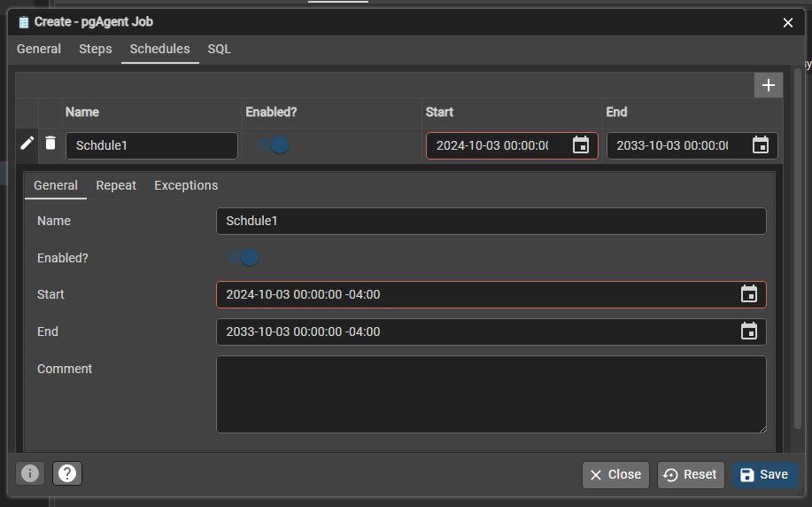The width and height of the screenshot is (812, 507).
Task: Switch to the General dialog tab
Action: (x=39, y=50)
